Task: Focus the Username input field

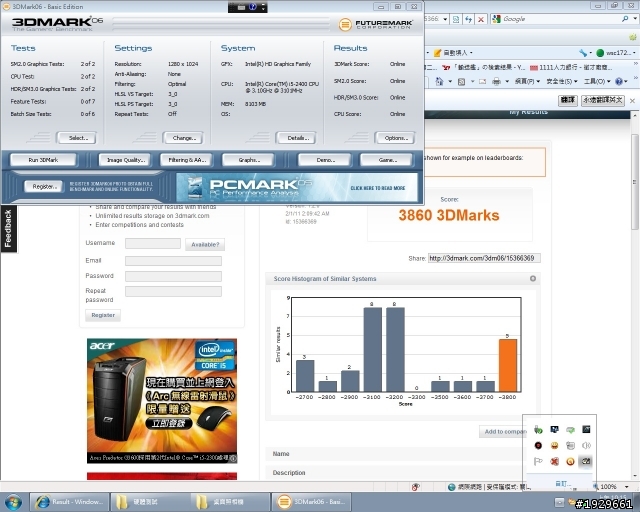Action: point(153,243)
